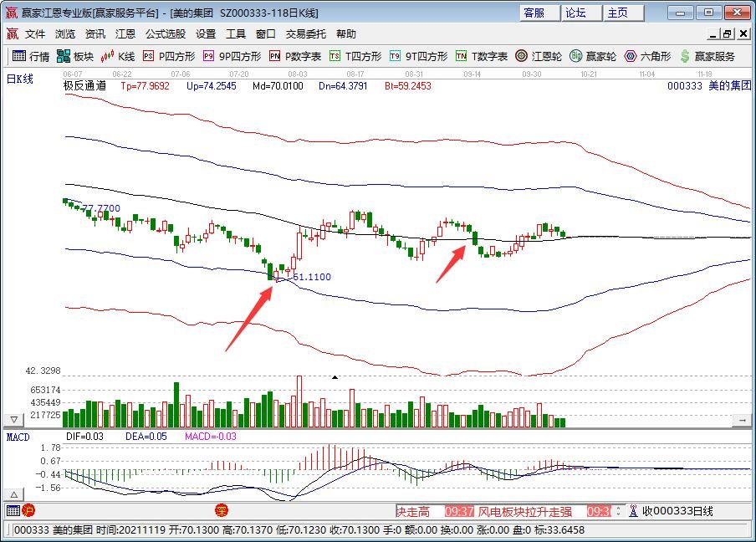The height and width of the screenshot is (542, 756).
Task: Collapse the volume panel with down-triangle button
Action: click(13, 419)
